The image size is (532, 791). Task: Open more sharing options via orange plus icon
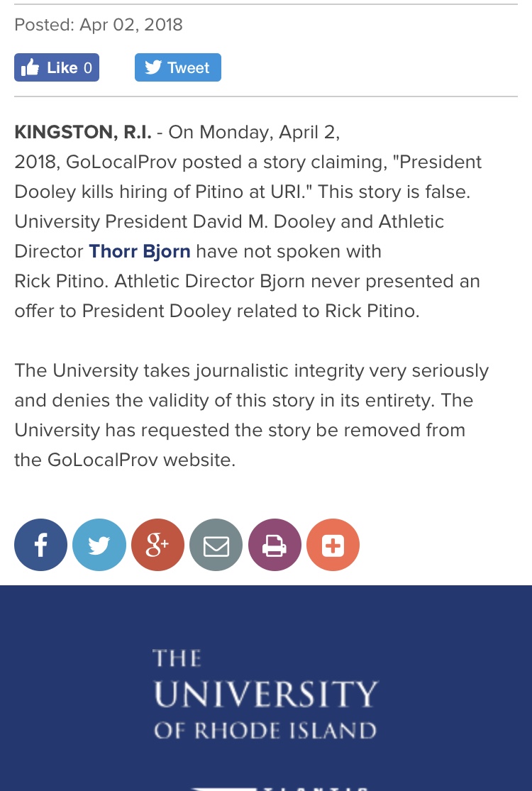pos(333,545)
